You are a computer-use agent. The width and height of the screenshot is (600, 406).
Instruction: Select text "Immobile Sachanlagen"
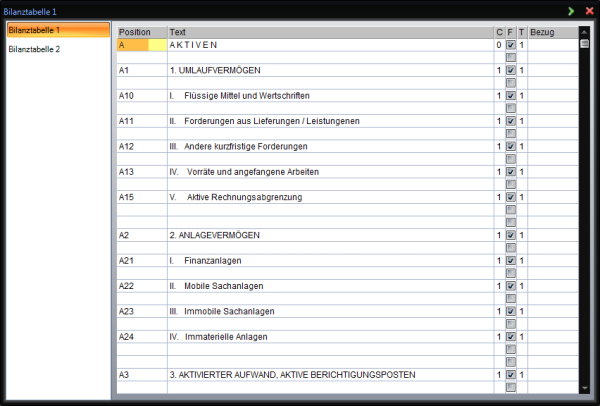(x=229, y=311)
